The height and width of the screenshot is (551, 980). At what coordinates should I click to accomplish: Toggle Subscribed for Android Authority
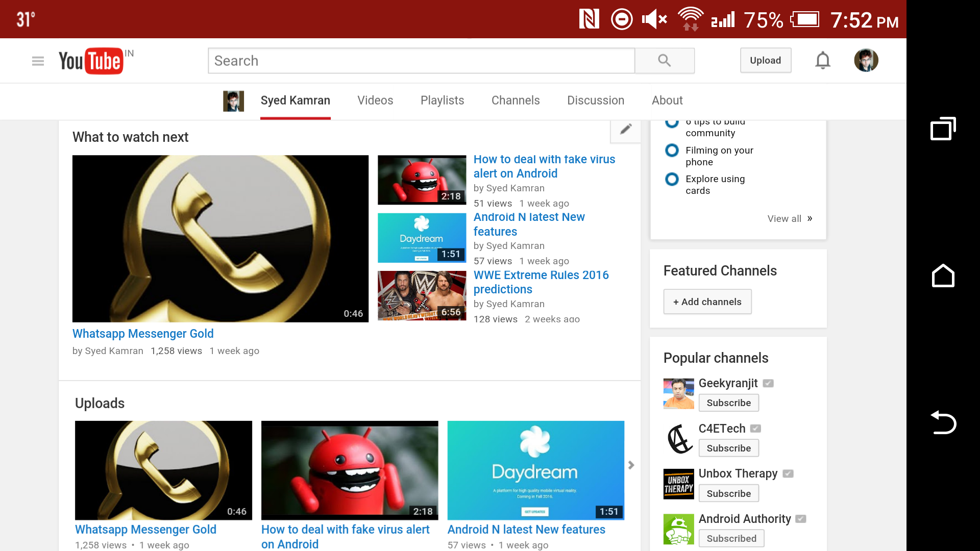(x=731, y=538)
